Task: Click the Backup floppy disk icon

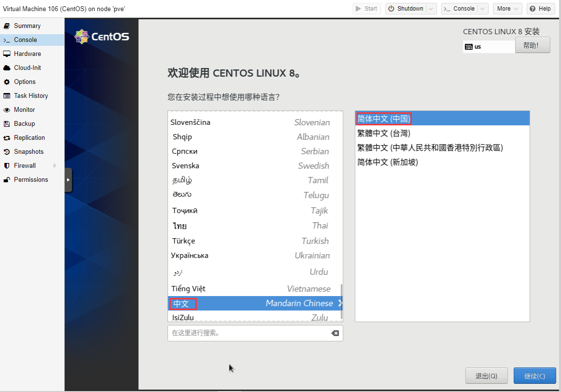Action: (x=7, y=124)
